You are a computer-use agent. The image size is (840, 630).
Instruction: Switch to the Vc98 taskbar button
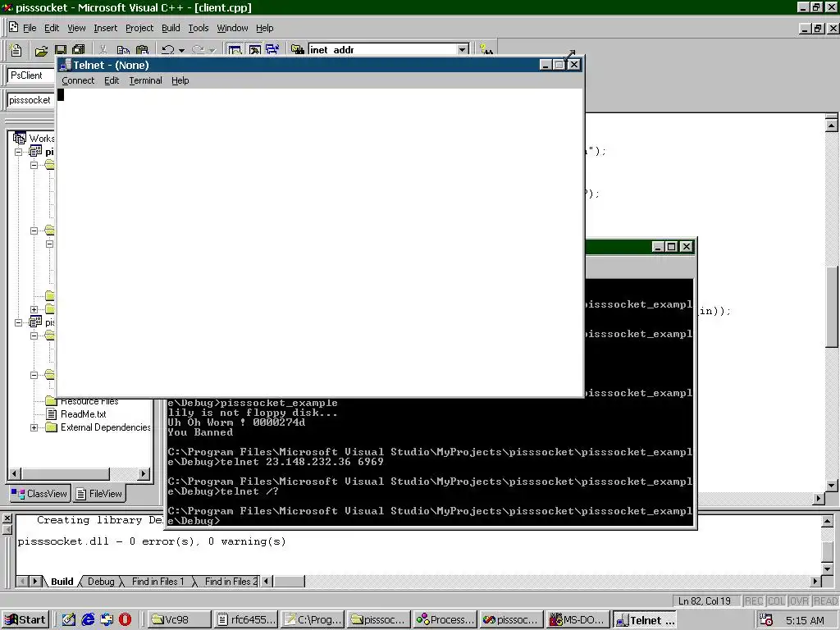coord(178,620)
